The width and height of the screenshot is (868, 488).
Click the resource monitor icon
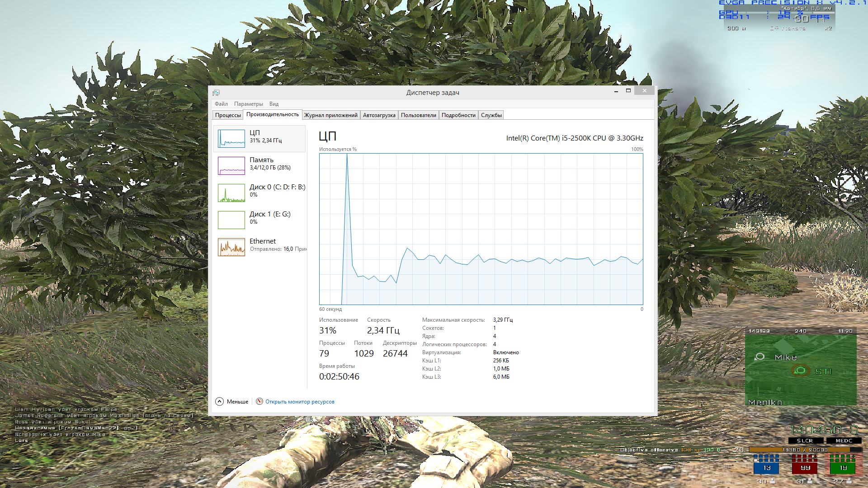[x=259, y=401]
